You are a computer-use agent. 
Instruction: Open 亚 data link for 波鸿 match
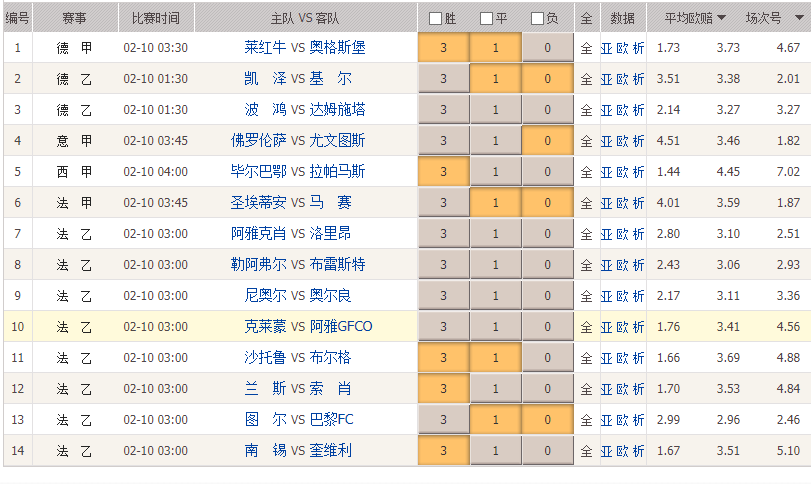pos(606,110)
